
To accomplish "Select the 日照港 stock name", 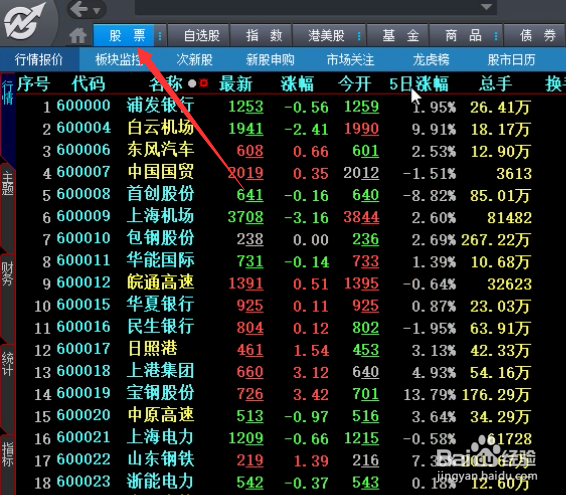I will click(x=152, y=349).
